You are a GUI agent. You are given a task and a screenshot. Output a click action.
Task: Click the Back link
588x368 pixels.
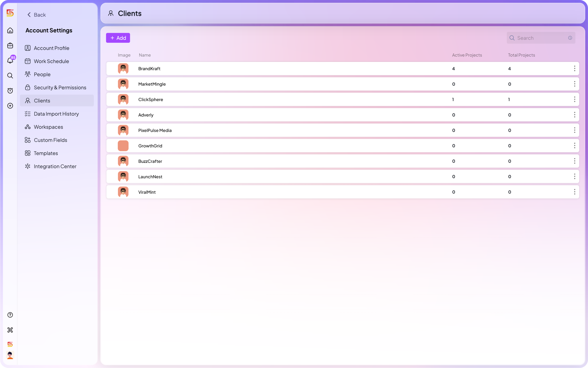[36, 15]
